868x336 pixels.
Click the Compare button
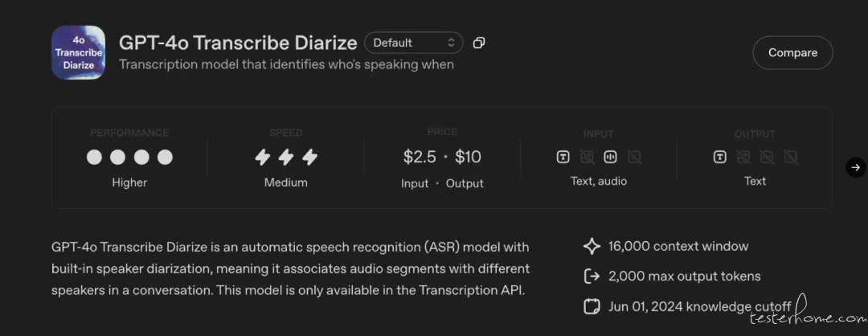tap(792, 53)
